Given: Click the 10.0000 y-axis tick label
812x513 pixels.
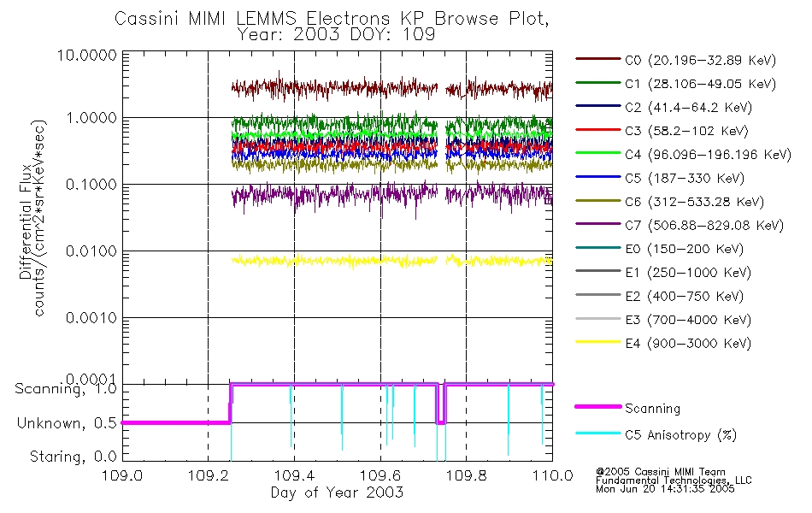Looking at the screenshot, I should click(x=87, y=56).
